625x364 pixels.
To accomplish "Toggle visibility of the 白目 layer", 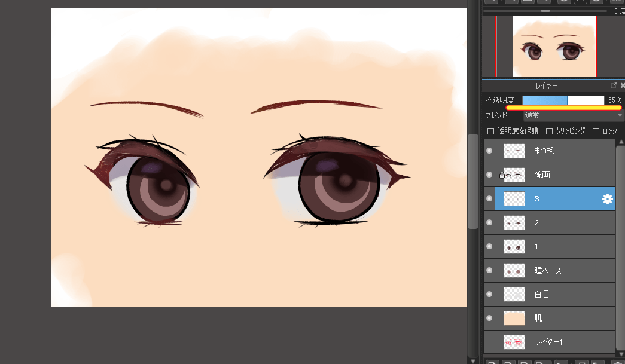I will [489, 294].
